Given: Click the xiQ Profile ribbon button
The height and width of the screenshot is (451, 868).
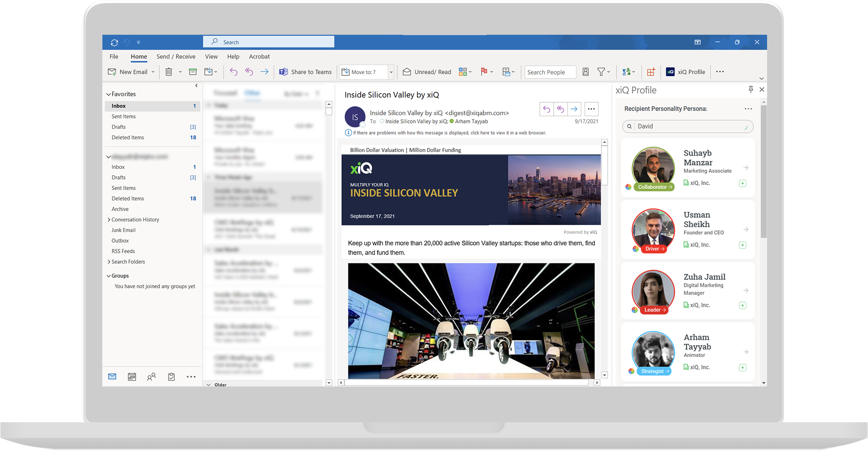Looking at the screenshot, I should 686,72.
